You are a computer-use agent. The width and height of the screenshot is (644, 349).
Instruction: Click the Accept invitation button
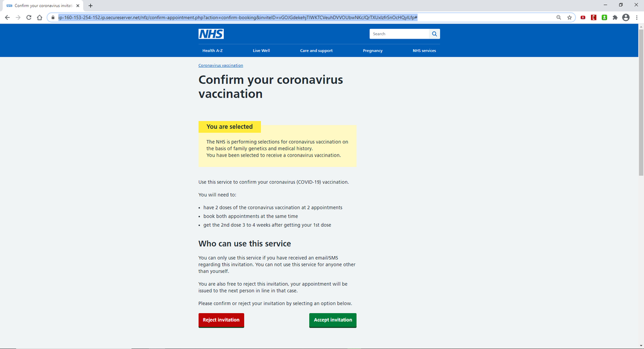point(333,320)
